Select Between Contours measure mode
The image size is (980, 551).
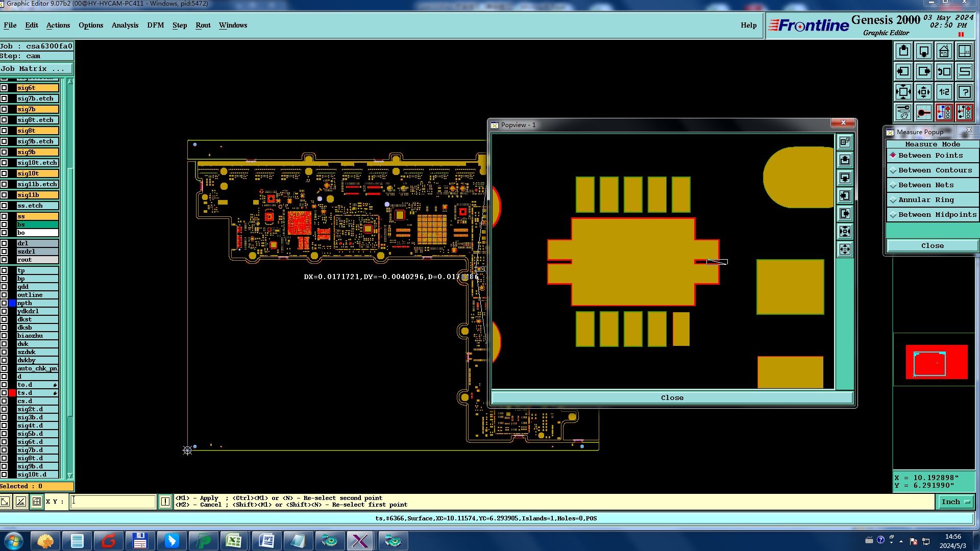(935, 170)
